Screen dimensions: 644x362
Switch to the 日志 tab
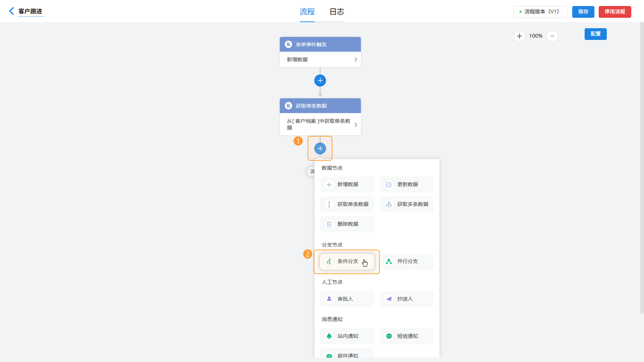click(x=337, y=12)
